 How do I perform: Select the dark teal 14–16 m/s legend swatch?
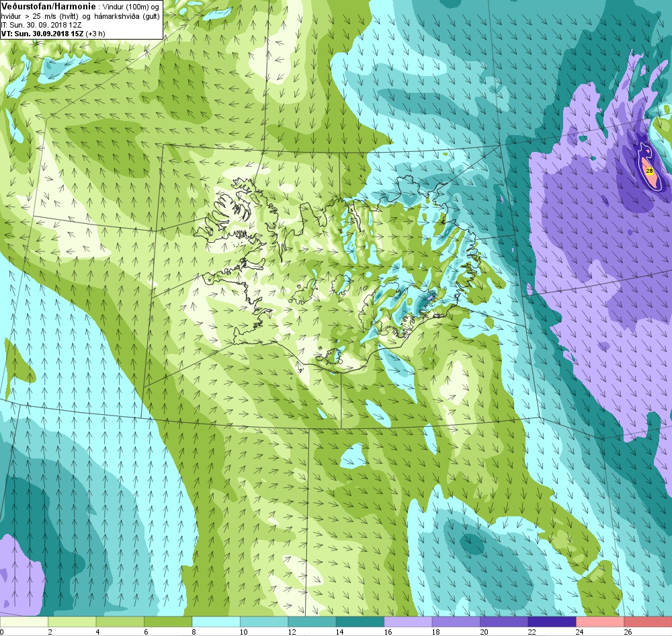(360, 622)
